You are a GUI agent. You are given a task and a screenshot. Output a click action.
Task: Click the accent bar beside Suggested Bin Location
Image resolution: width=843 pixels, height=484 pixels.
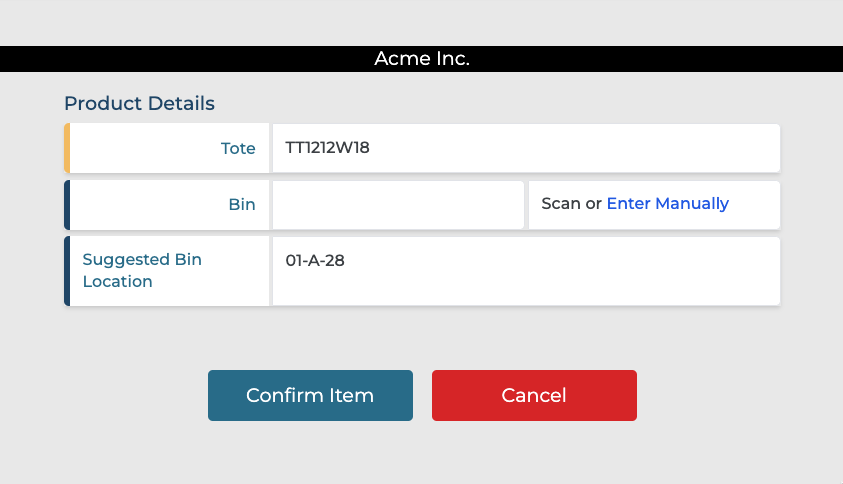pos(67,271)
